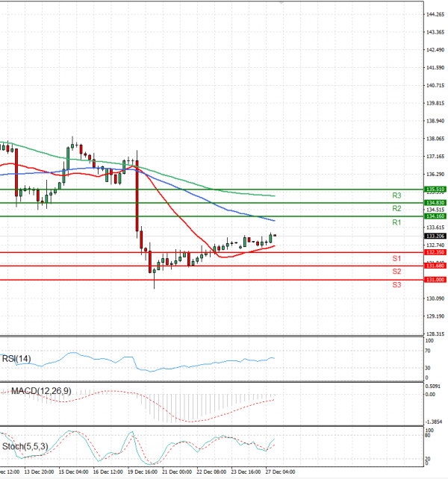Click the R2 resistance label

396,209
